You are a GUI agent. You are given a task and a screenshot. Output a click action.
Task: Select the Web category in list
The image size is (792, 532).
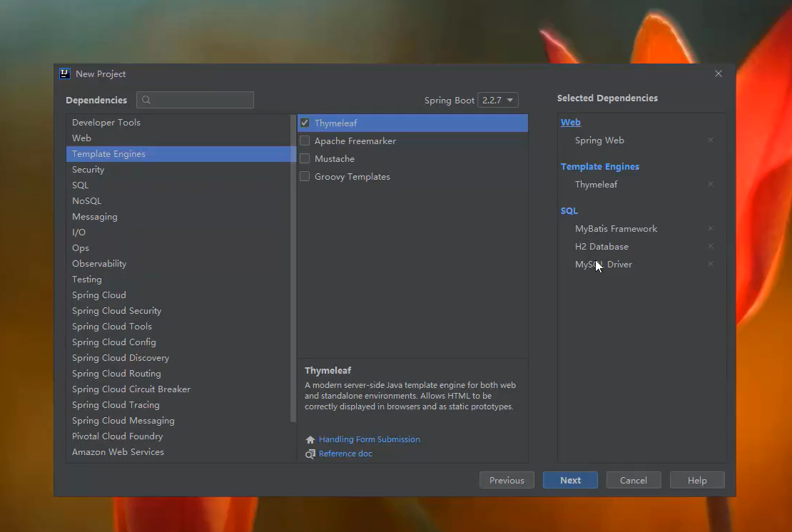tap(179, 138)
